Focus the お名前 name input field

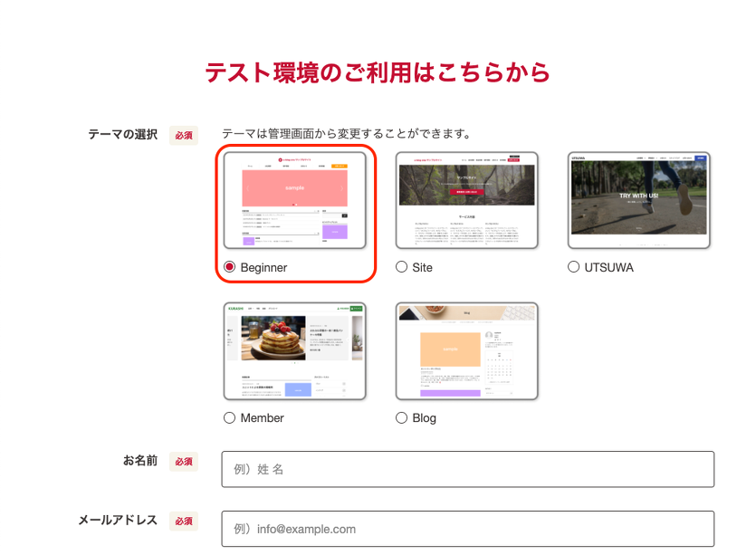467,469
